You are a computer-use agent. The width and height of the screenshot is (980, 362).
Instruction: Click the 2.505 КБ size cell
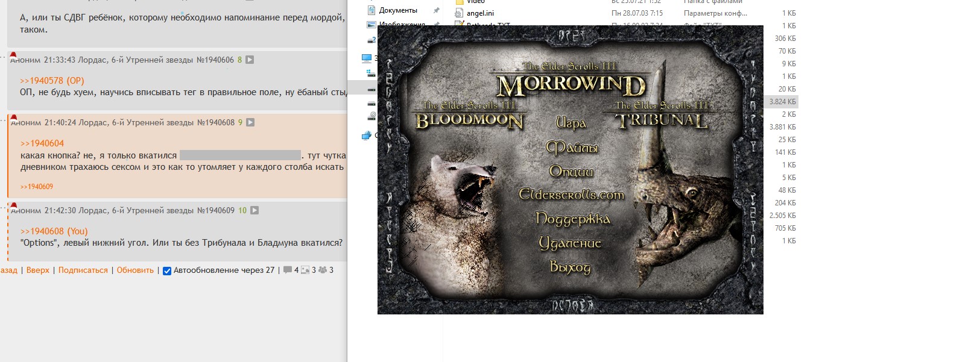point(782,216)
